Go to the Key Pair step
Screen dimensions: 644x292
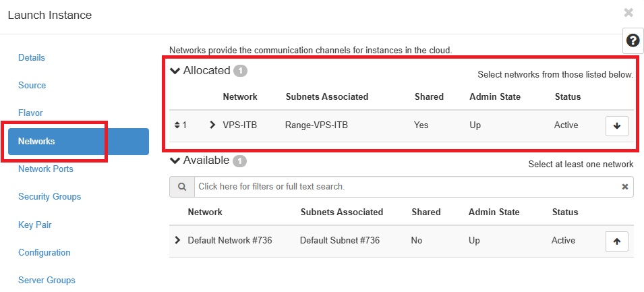[35, 225]
